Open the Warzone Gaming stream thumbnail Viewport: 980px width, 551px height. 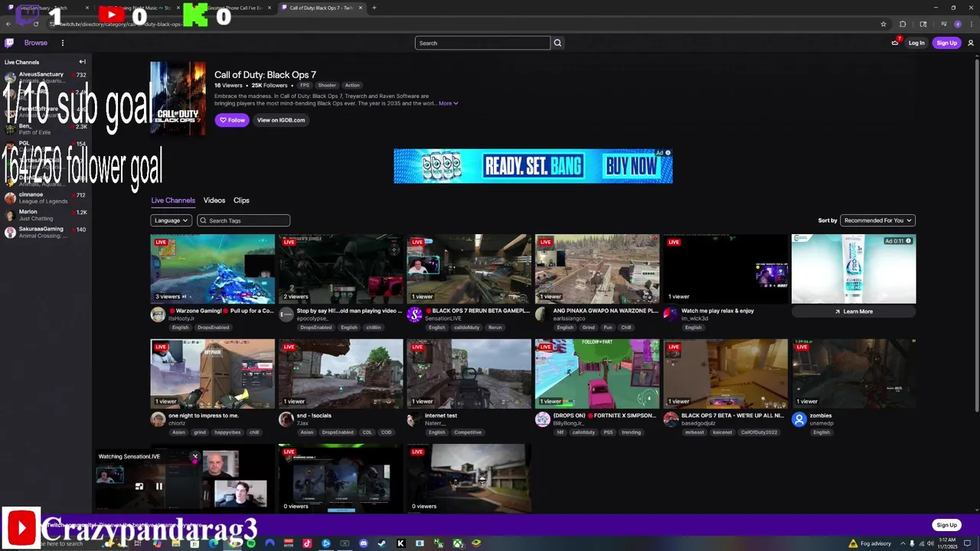(213, 269)
